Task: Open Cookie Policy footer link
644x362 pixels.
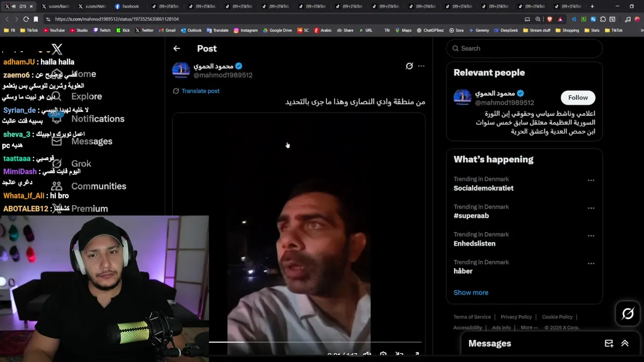Action: coord(557,317)
